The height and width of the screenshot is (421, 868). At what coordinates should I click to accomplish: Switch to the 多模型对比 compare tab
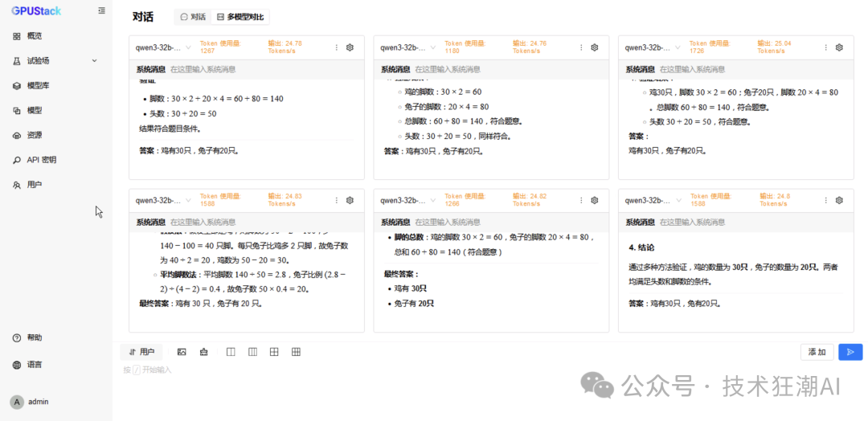tap(240, 17)
